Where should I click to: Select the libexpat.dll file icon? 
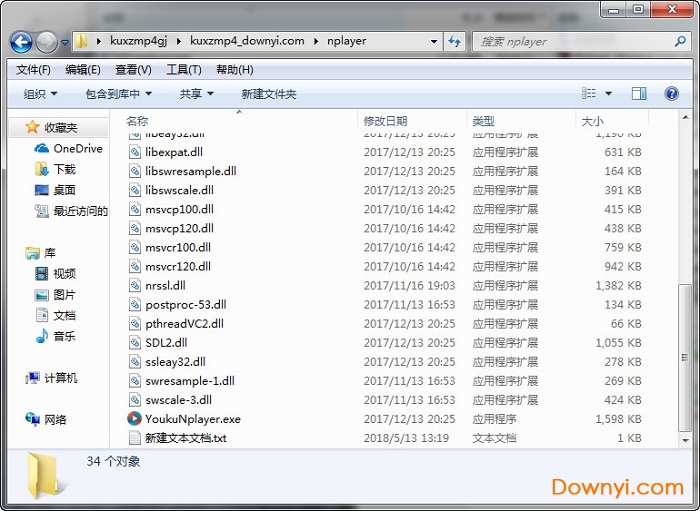(x=135, y=152)
